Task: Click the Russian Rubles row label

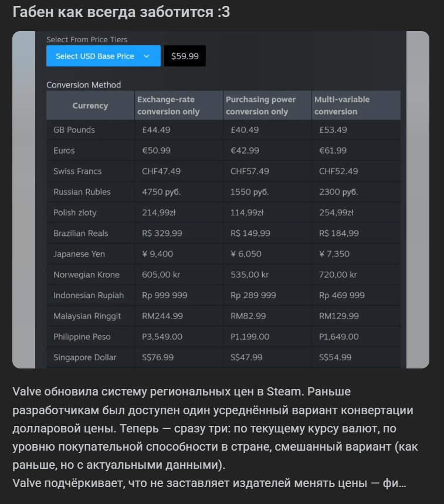Action: pyautogui.click(x=82, y=192)
